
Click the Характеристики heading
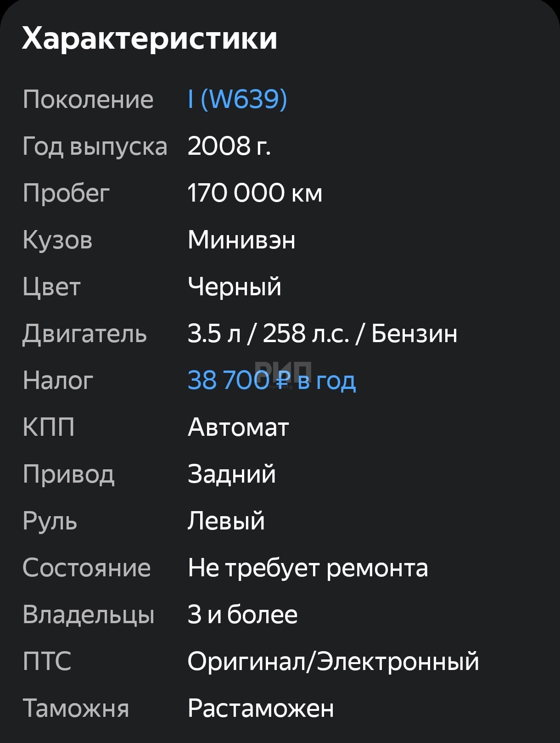click(x=150, y=38)
